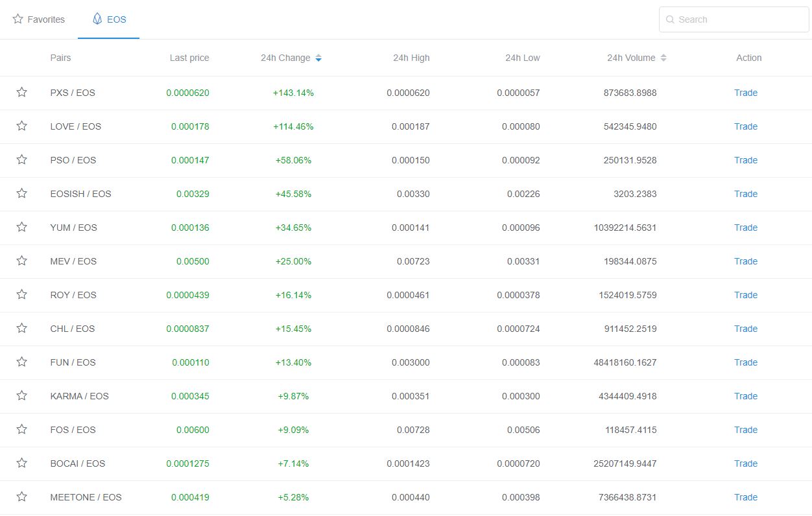Screen dimensions: 812x516
Task: Favorite the YUM / EOS pair star
Action: (21, 227)
